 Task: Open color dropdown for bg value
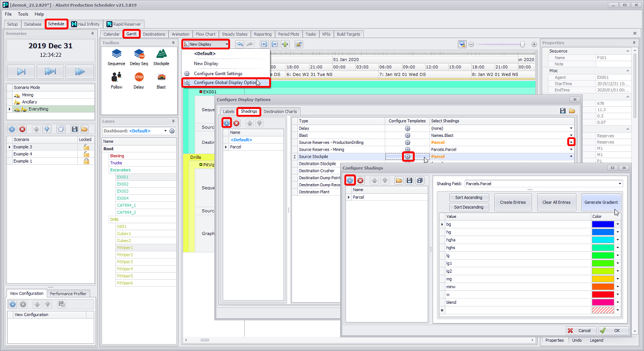tap(618, 224)
